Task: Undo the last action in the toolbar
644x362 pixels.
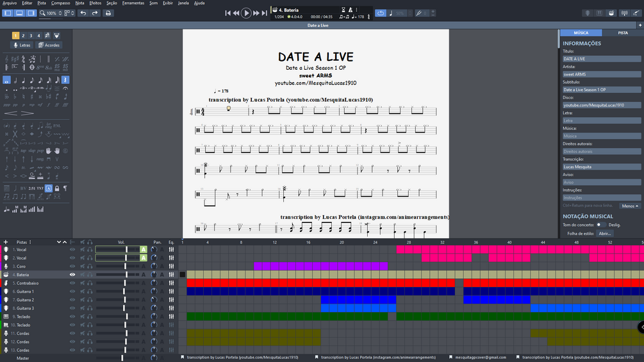Action: coord(83,13)
